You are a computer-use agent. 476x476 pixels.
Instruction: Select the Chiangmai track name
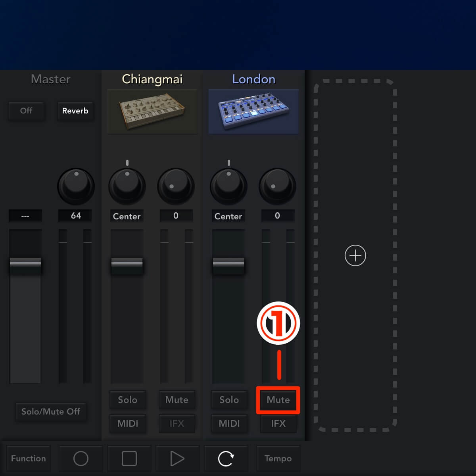coord(152,79)
